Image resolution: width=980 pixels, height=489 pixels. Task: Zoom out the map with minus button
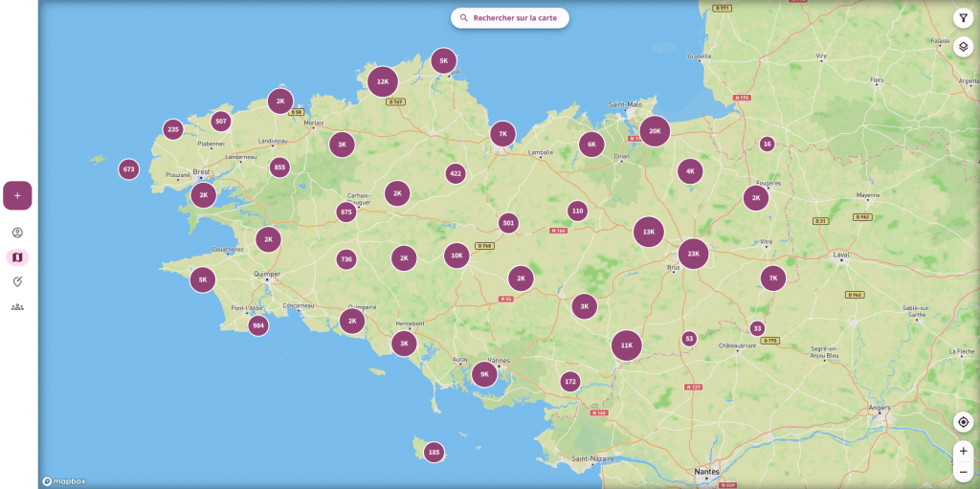coord(964,472)
